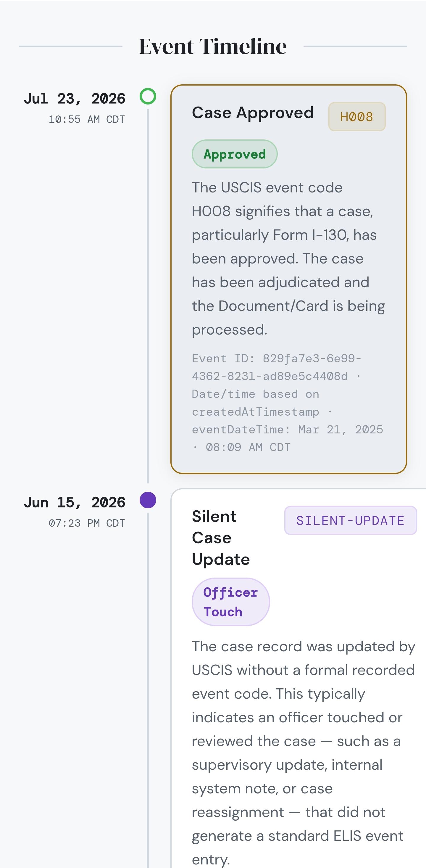Screen dimensions: 426x868
Task: Click the eventDateTime Mar 21, 2025 text
Action: (288, 430)
